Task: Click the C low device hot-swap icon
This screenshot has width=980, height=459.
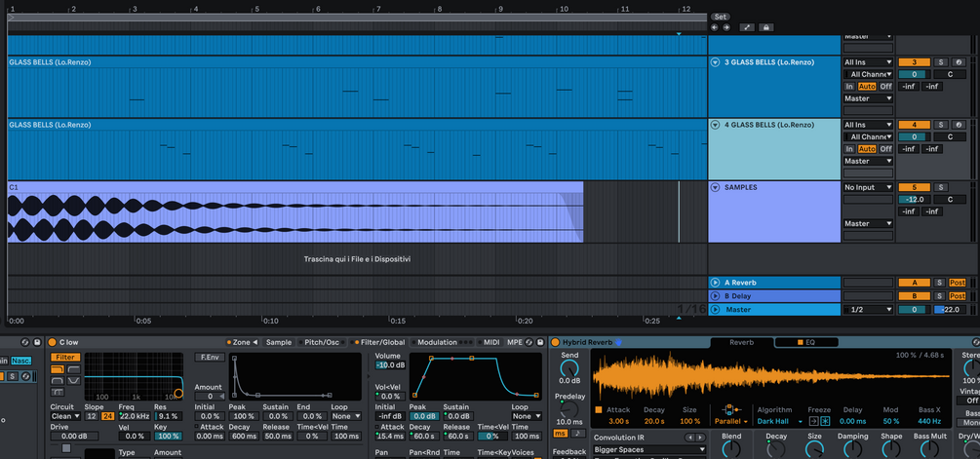Action: tap(529, 342)
